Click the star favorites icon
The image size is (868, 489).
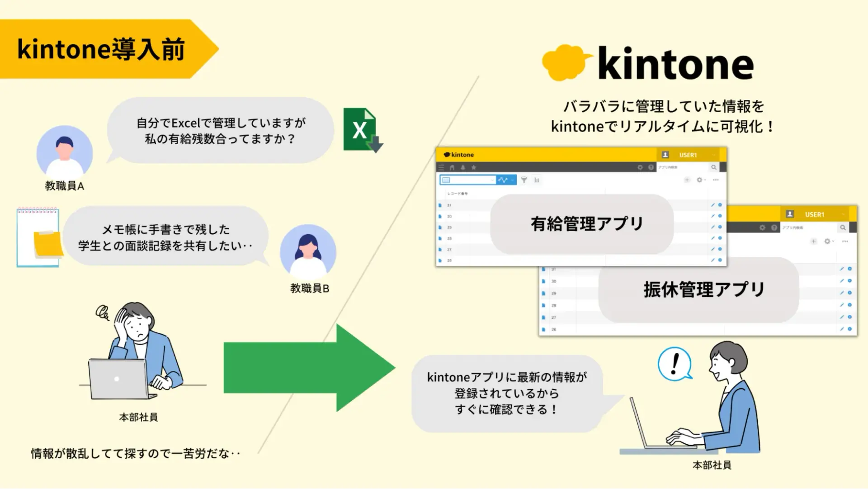(474, 167)
